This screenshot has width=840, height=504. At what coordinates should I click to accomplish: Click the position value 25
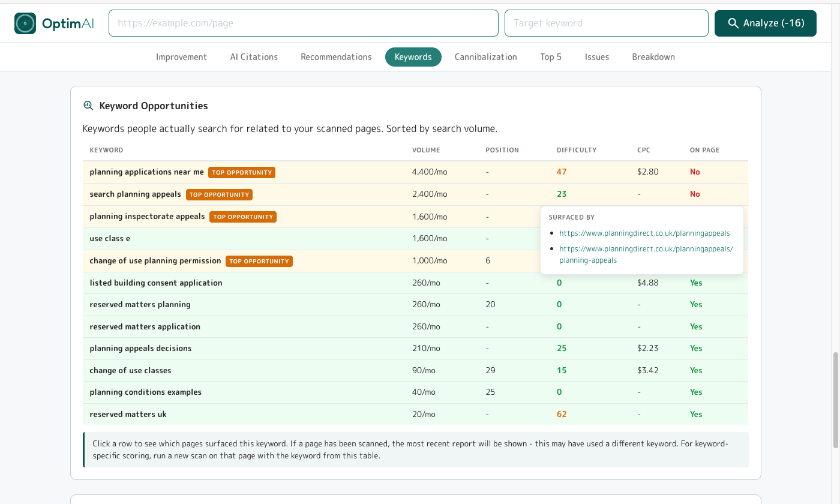[490, 392]
